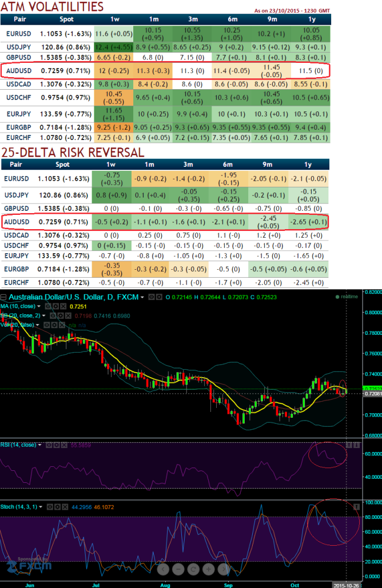Remove BB (20, close, 2) indicator with X
This screenshot has width=382, height=588.
pyautogui.click(x=68, y=316)
